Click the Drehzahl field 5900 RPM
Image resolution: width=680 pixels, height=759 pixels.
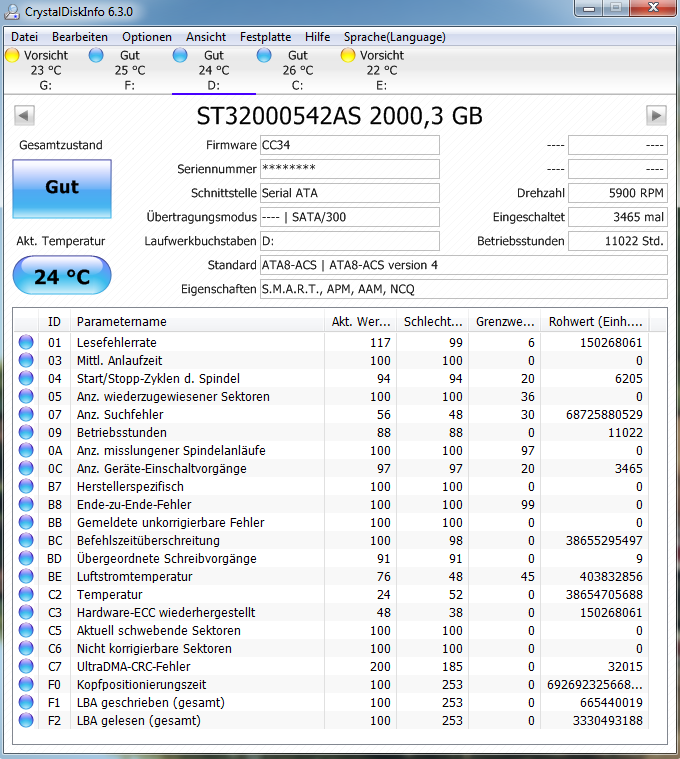[618, 193]
